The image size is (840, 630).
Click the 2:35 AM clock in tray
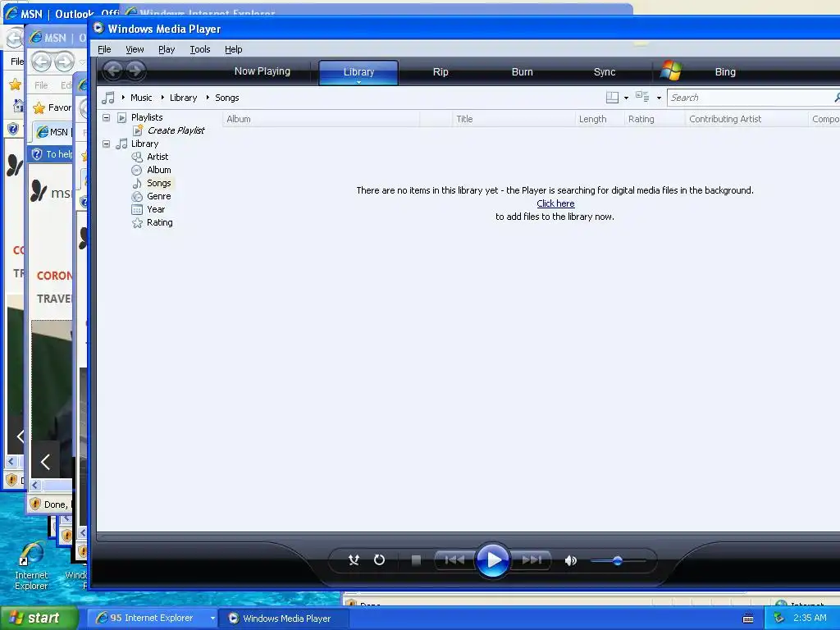click(x=810, y=618)
